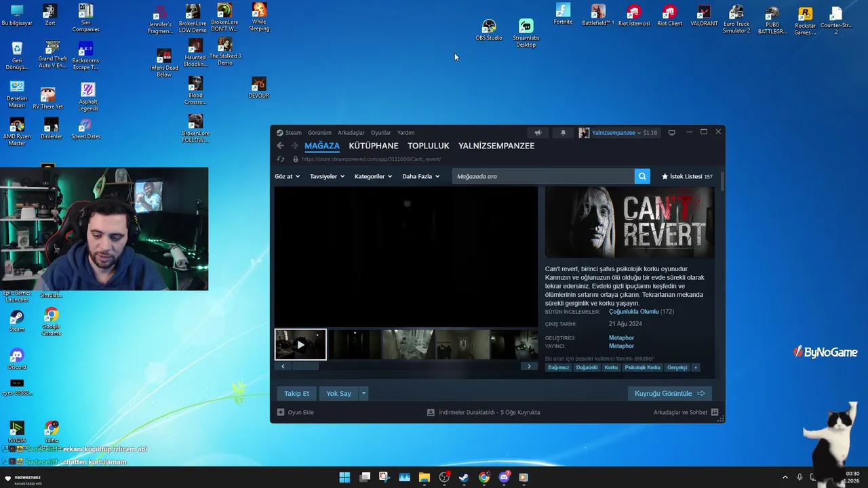Open the Asphalt Legends desktop shortcut
Image resolution: width=868 pixels, height=488 pixels.
(87, 96)
